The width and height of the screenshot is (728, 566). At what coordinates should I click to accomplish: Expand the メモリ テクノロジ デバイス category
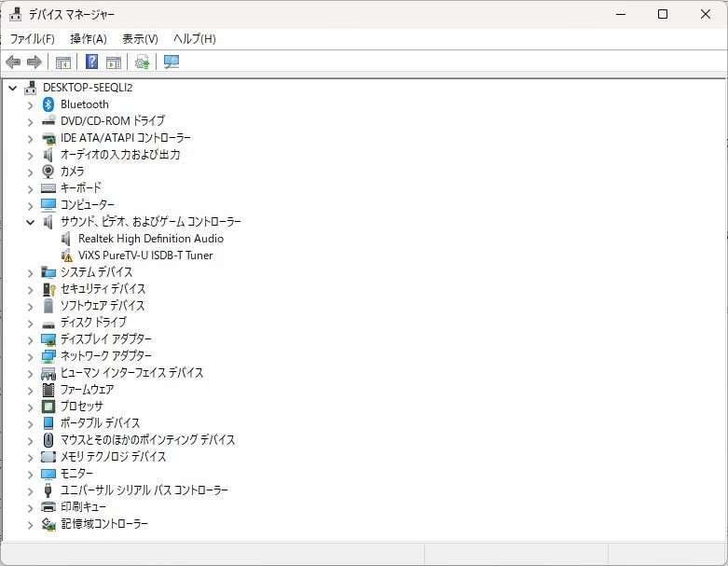click(30, 457)
